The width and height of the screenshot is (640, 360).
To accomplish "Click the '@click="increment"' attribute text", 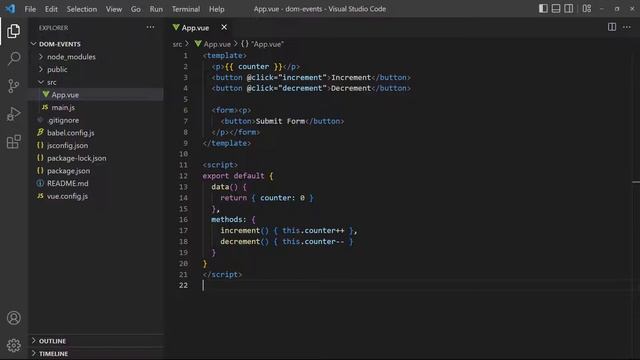I will tap(287, 78).
